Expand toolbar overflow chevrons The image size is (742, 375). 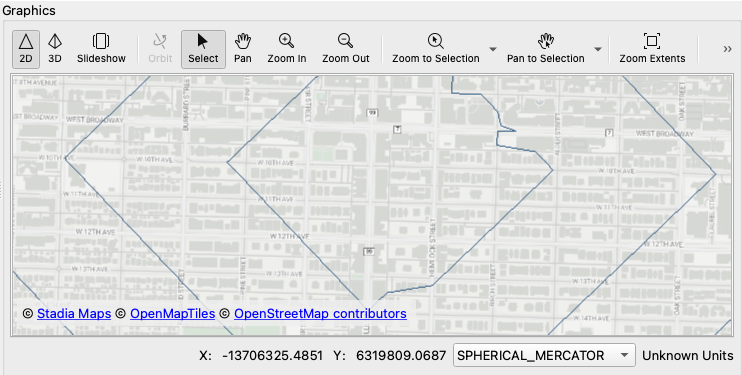pyautogui.click(x=727, y=49)
